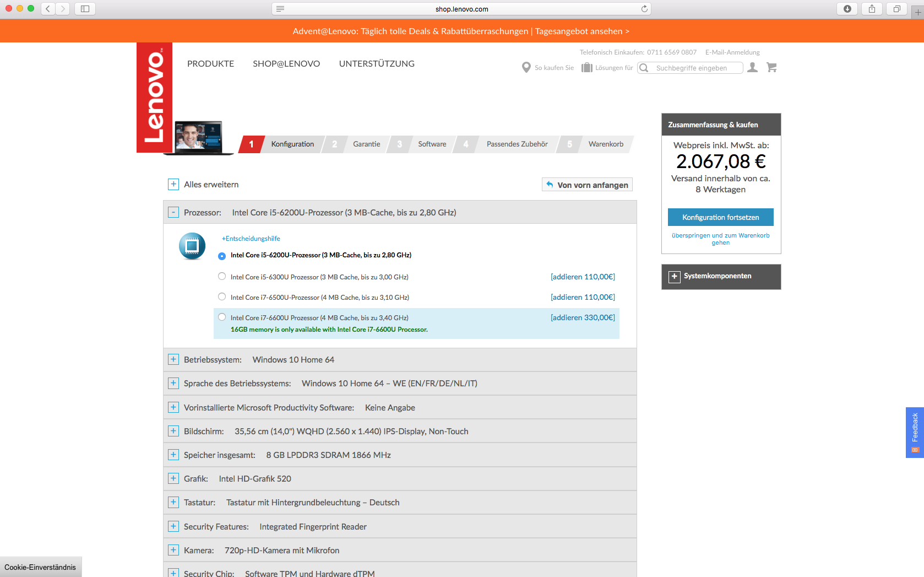Expand Sprache des Betriebssystems section

[x=173, y=383]
